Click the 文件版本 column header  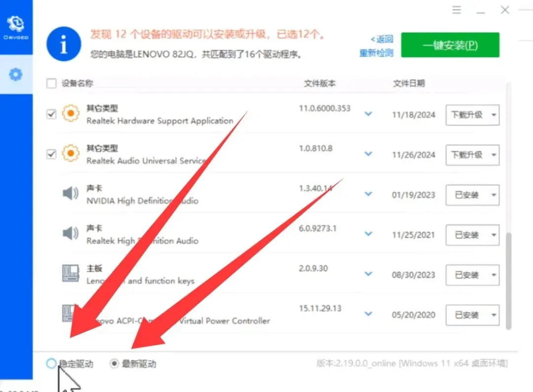319,83
